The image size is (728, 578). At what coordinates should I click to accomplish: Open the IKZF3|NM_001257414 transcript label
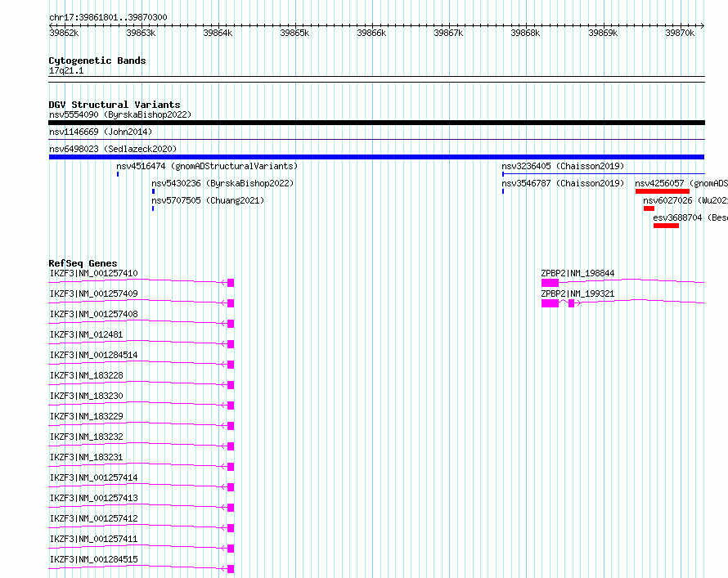click(x=94, y=477)
